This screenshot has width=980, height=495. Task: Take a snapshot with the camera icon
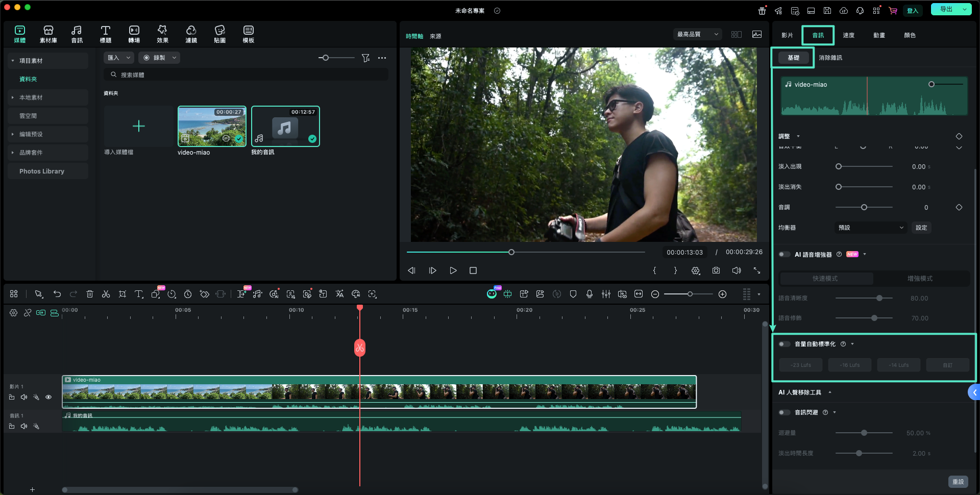[716, 270]
